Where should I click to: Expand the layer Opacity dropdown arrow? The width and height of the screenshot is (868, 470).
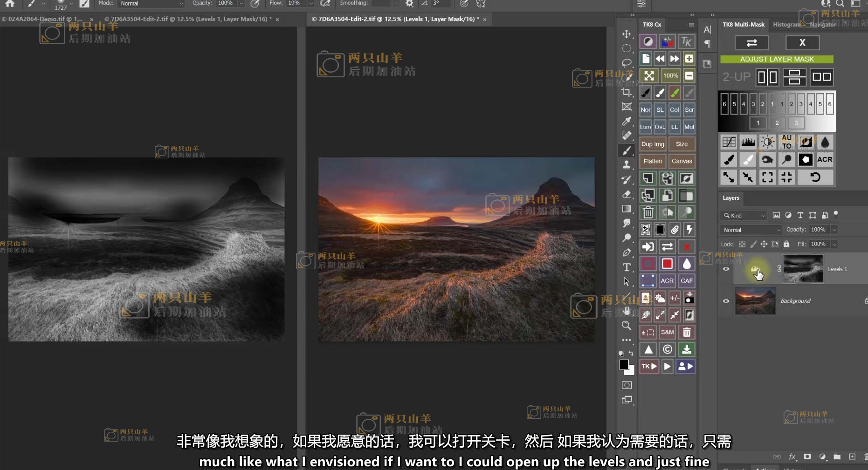pos(834,230)
